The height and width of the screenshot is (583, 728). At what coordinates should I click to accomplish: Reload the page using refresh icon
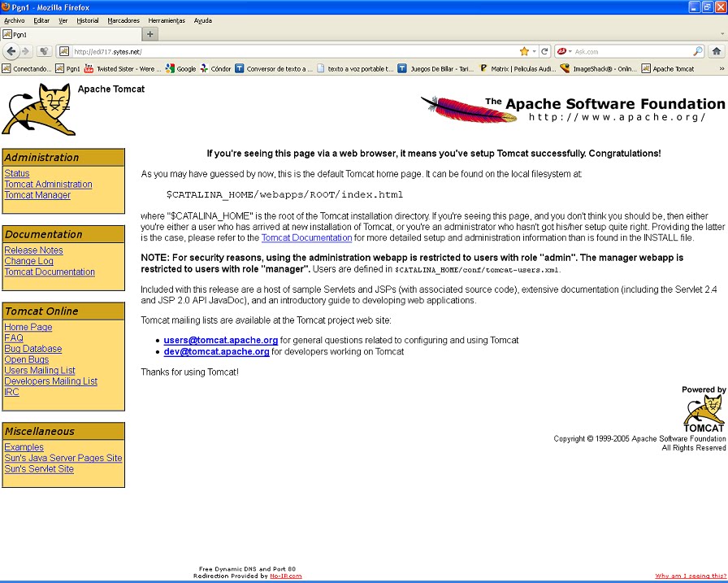tap(544, 51)
